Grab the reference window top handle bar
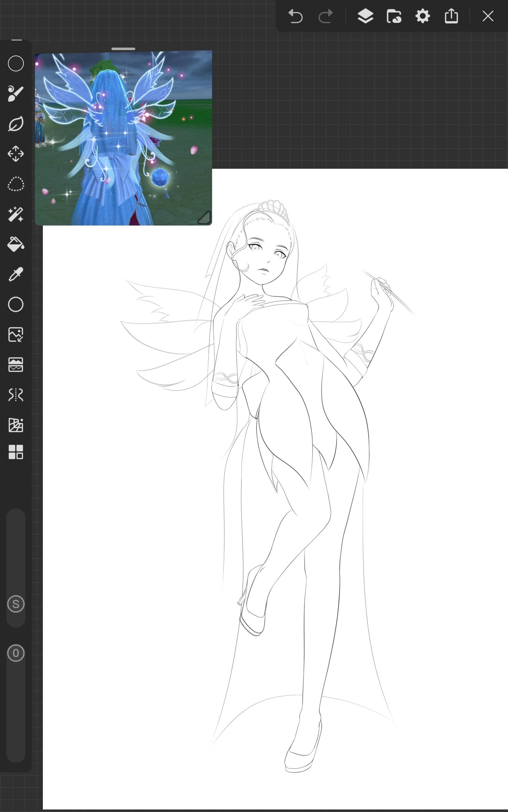The width and height of the screenshot is (508, 812). [123, 49]
